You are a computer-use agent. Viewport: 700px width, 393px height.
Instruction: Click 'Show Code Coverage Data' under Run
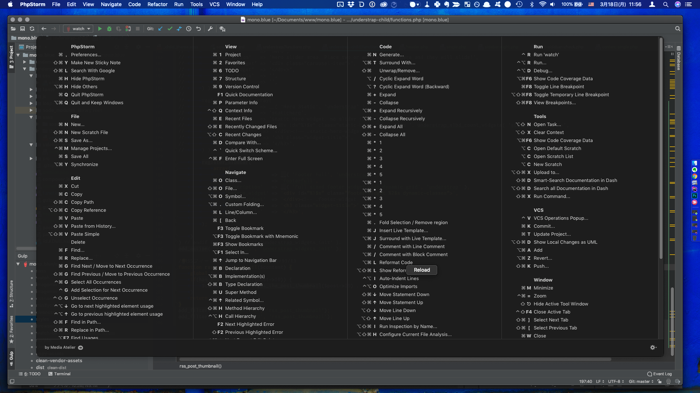tap(563, 79)
